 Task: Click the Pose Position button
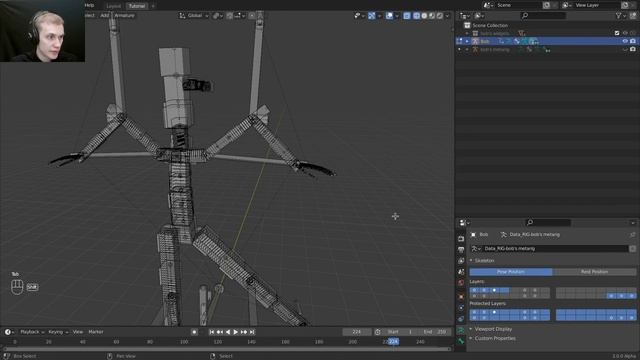[511, 272]
